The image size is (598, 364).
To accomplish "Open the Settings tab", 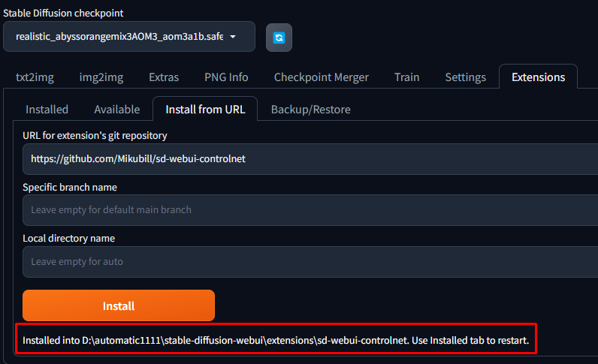I will pos(465,77).
